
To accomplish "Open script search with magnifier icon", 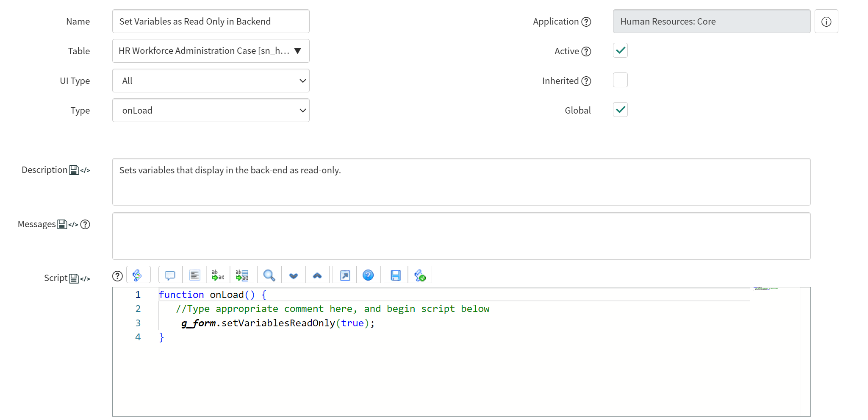I will tap(269, 275).
